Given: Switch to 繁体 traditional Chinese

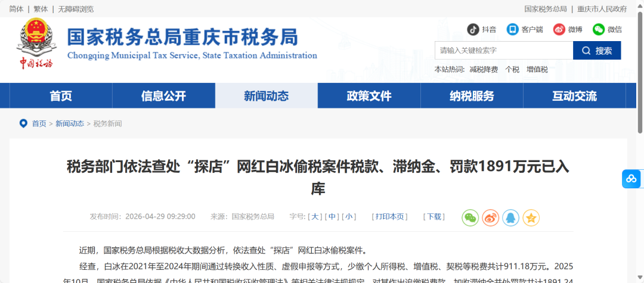Looking at the screenshot, I should (41, 9).
